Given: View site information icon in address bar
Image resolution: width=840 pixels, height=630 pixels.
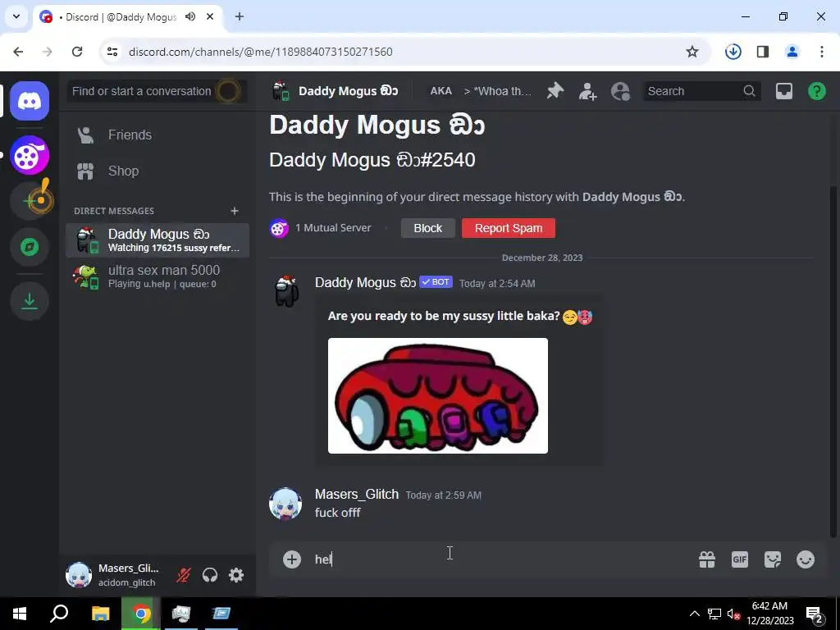Looking at the screenshot, I should point(112,52).
